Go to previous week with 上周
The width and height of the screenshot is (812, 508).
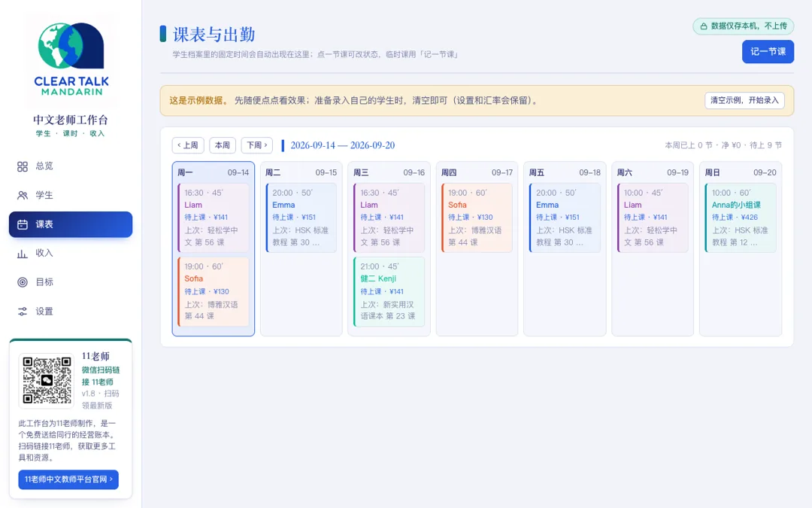click(x=188, y=145)
